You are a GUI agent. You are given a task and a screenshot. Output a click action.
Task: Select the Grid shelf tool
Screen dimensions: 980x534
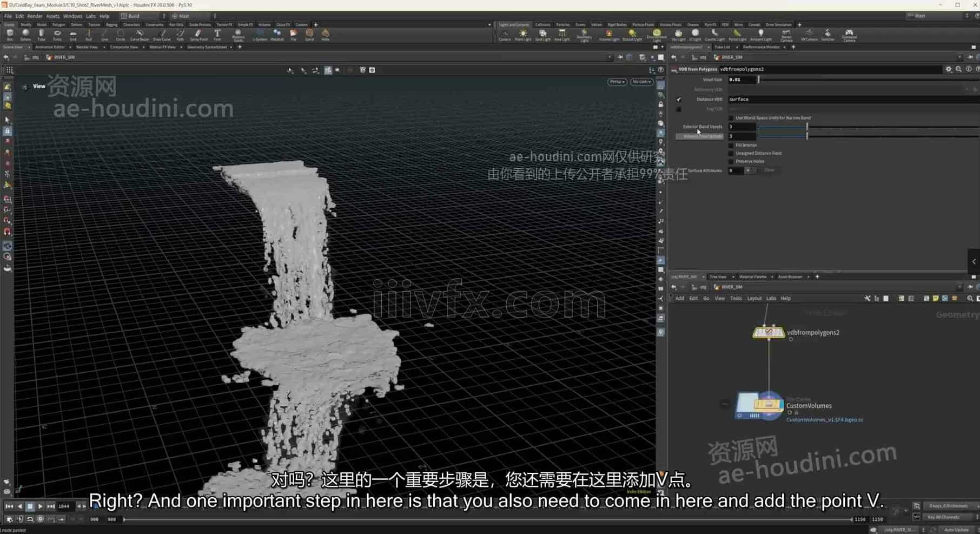pyautogui.click(x=72, y=35)
